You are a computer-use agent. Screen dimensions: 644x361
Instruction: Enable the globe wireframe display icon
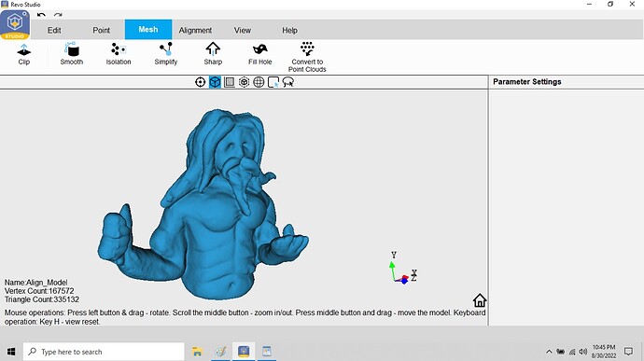click(x=259, y=82)
